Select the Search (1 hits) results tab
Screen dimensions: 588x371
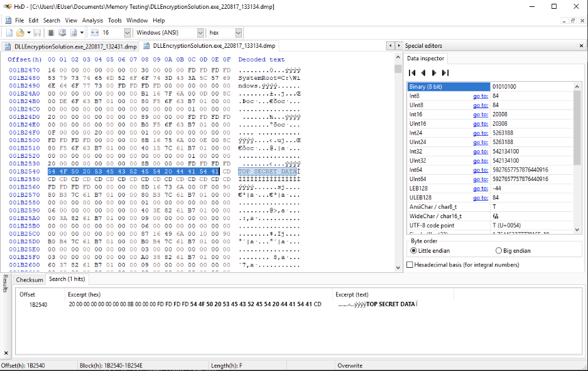click(67, 279)
